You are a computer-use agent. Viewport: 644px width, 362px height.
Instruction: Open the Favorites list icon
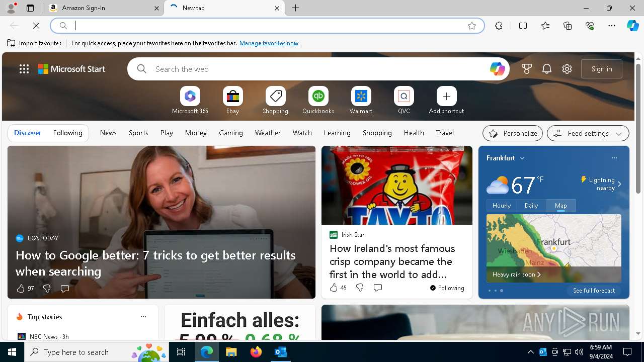(545, 26)
